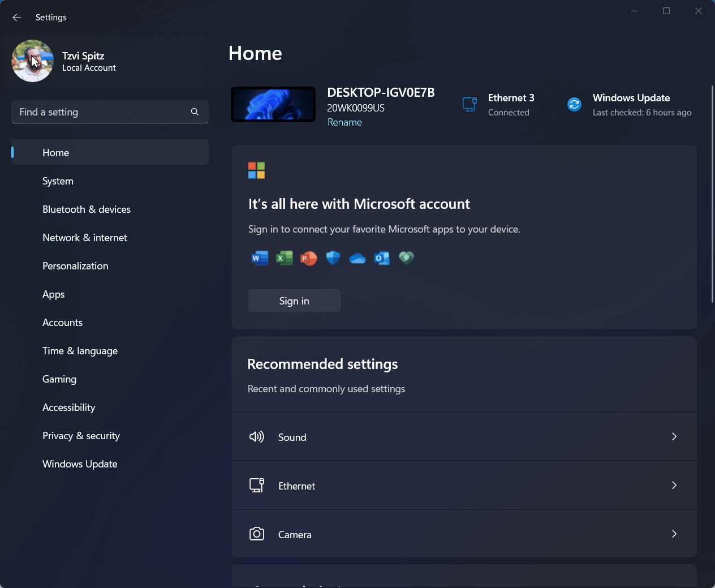Type in the Find a setting field
Image resolution: width=715 pixels, height=588 pixels.
(x=102, y=112)
